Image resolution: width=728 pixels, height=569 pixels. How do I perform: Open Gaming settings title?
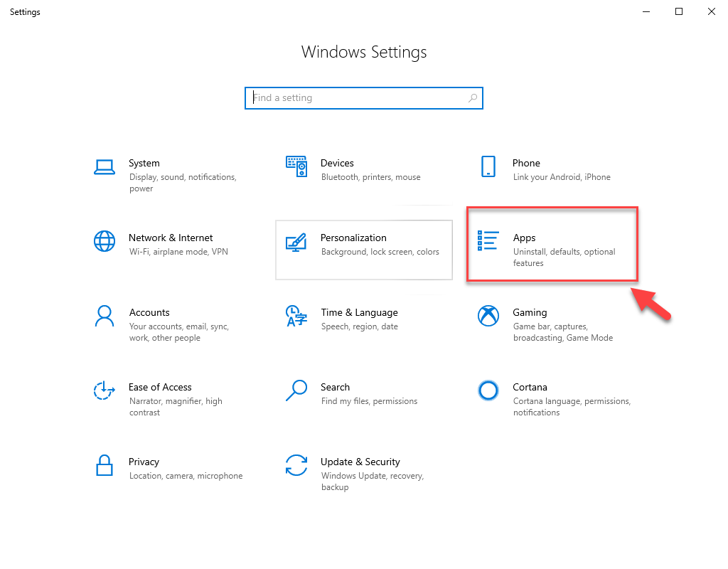[x=530, y=313]
